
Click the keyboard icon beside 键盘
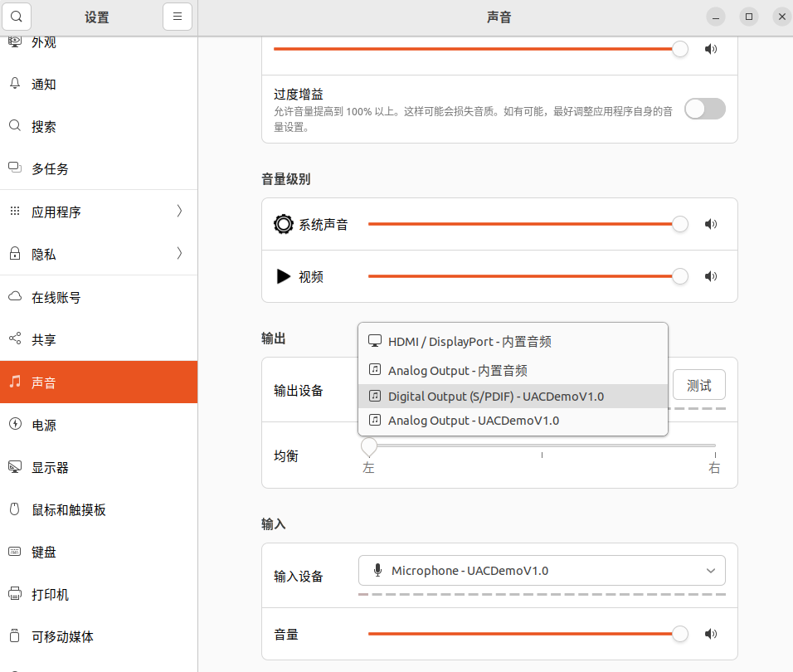click(x=15, y=551)
